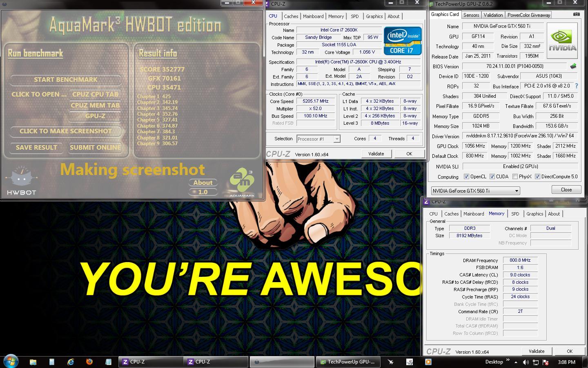Click Validate in the CPU-Z memory window
Image resolution: width=588 pixels, height=368 pixels.
[x=537, y=351]
